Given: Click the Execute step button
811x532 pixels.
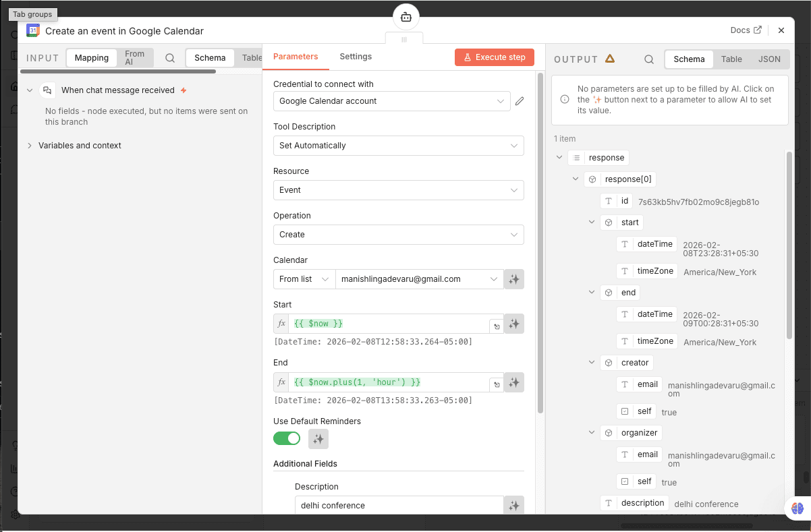Looking at the screenshot, I should pyautogui.click(x=495, y=57).
